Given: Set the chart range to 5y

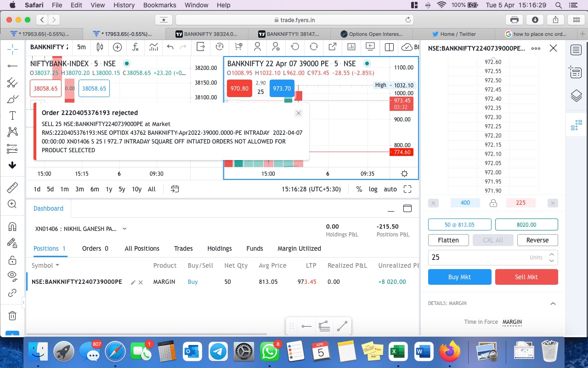Looking at the screenshot, I should click(x=122, y=189).
